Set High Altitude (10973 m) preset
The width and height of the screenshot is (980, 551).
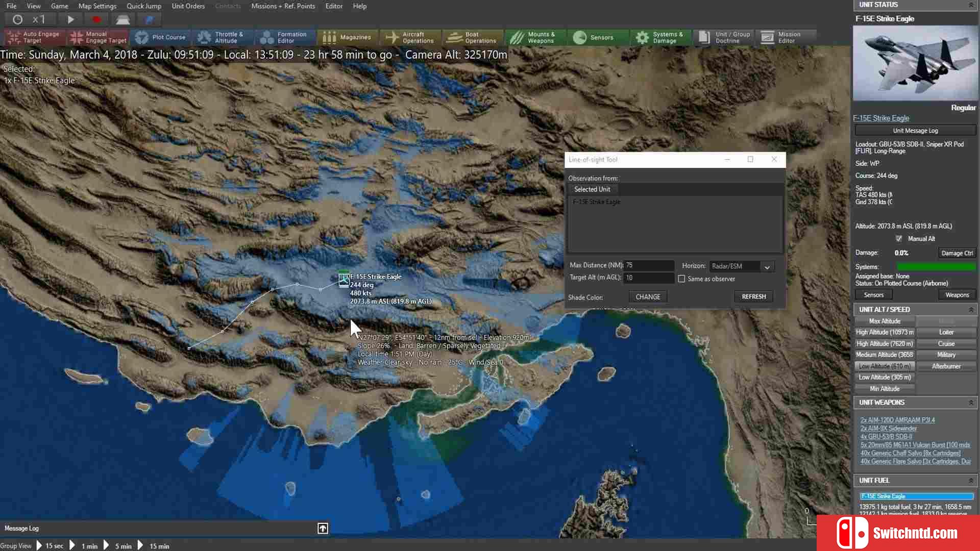pos(885,332)
